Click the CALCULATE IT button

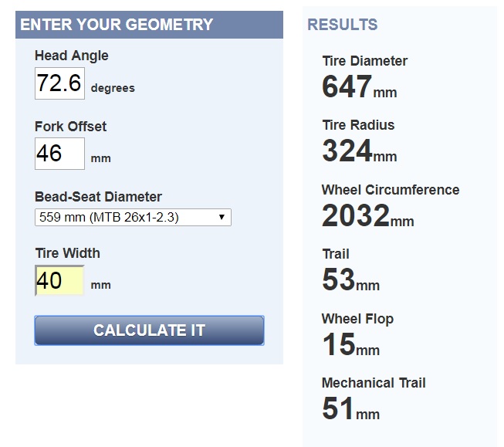150,330
